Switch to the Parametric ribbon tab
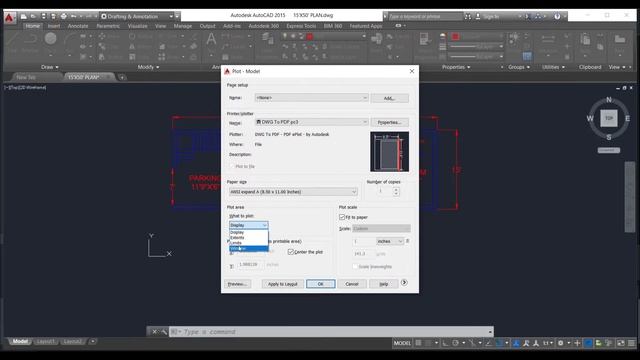The image size is (640, 360). (108, 26)
